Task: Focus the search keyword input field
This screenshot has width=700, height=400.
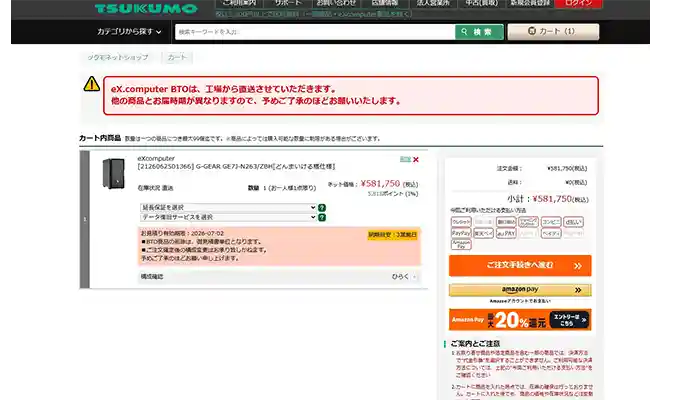Action: 315,32
